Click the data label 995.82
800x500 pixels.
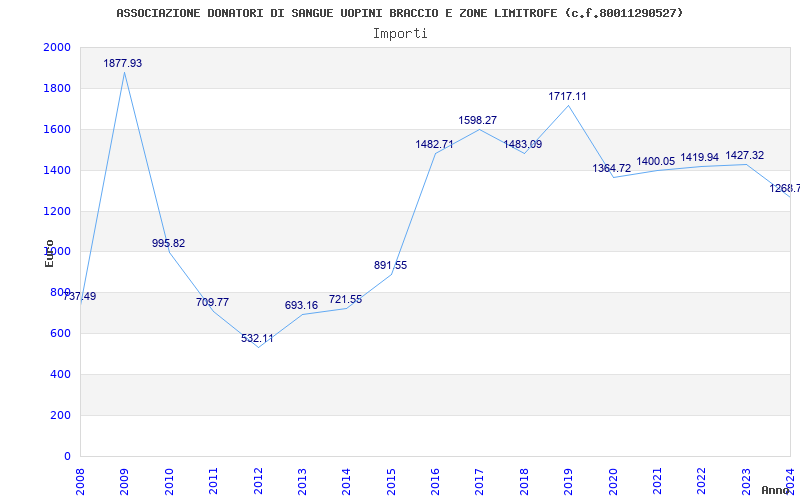[168, 243]
